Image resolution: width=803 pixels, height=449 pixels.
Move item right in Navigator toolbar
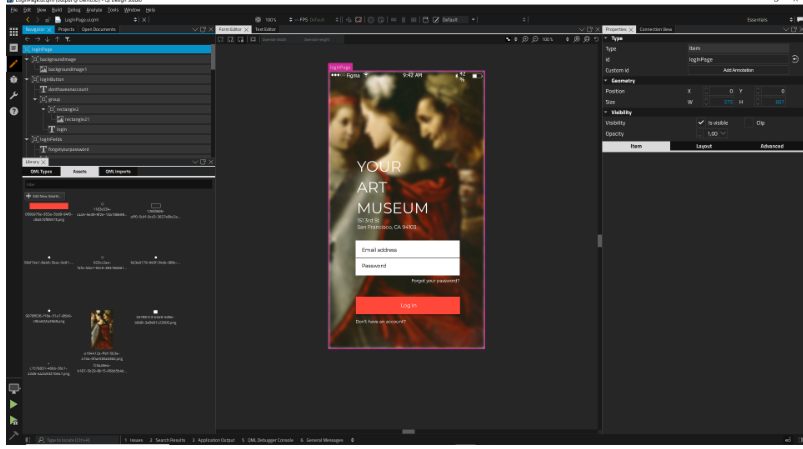click(x=37, y=39)
